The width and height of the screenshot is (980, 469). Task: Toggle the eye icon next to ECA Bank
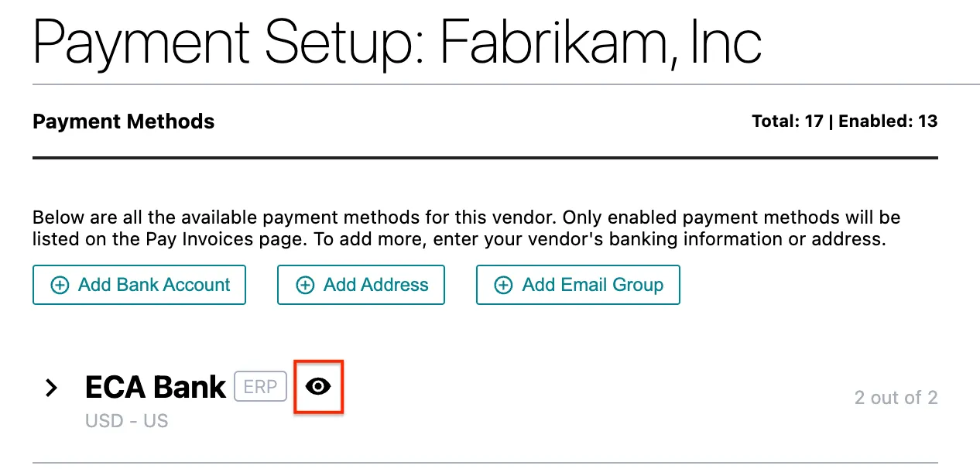click(x=318, y=386)
